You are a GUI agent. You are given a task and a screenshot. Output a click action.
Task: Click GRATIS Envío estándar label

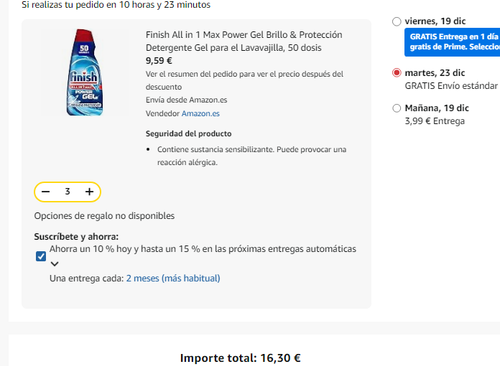451,86
